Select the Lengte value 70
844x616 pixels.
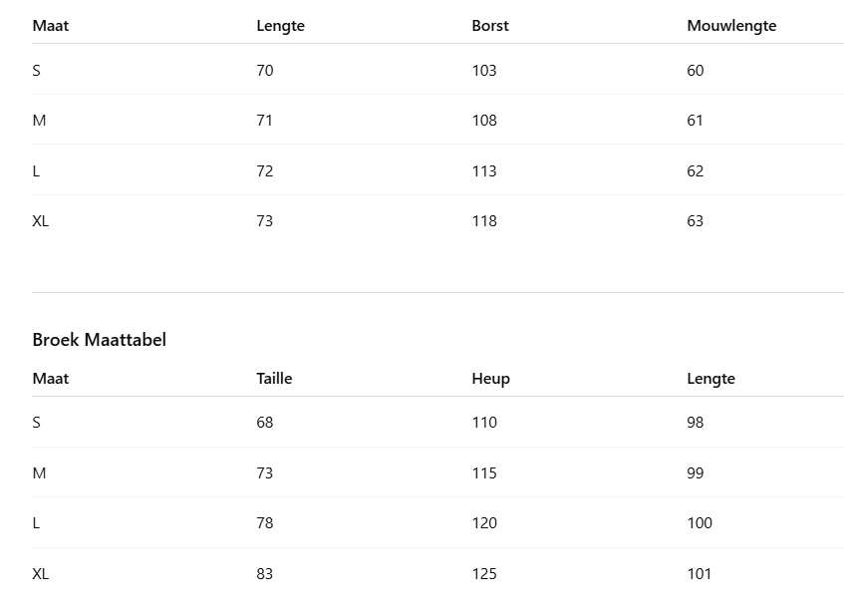click(264, 71)
